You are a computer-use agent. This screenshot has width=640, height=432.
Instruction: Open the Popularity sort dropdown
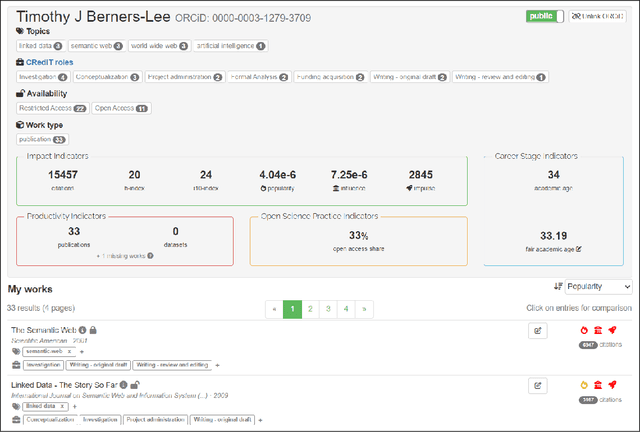(598, 287)
